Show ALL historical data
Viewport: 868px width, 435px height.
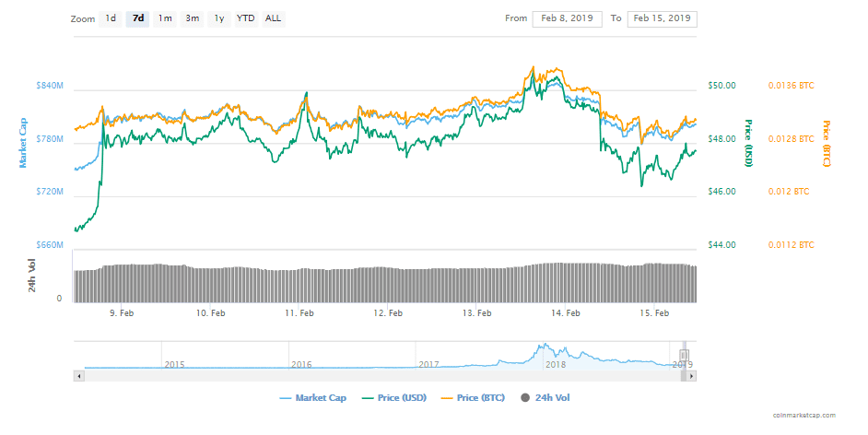[x=274, y=18]
